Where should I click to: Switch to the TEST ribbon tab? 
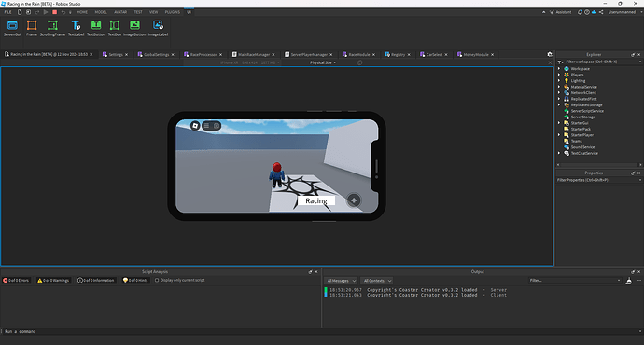138,12
